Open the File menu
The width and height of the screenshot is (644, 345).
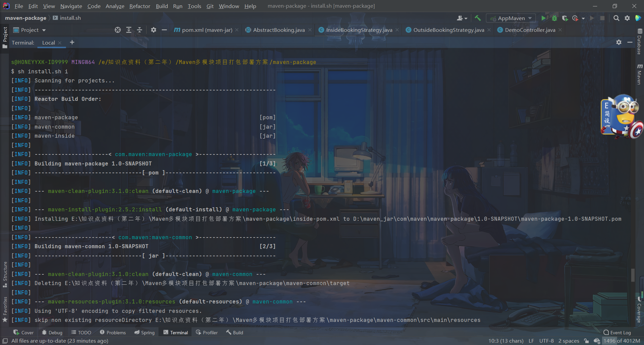click(19, 6)
